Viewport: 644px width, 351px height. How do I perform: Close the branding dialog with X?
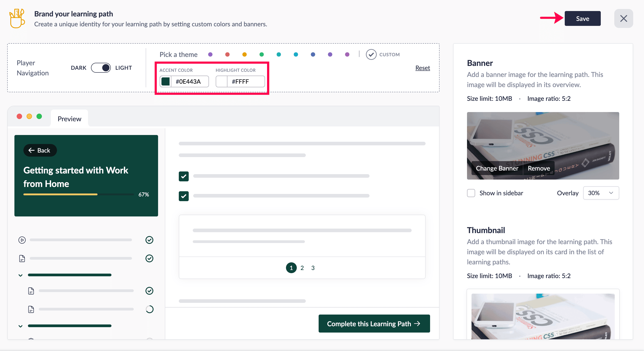pyautogui.click(x=623, y=18)
